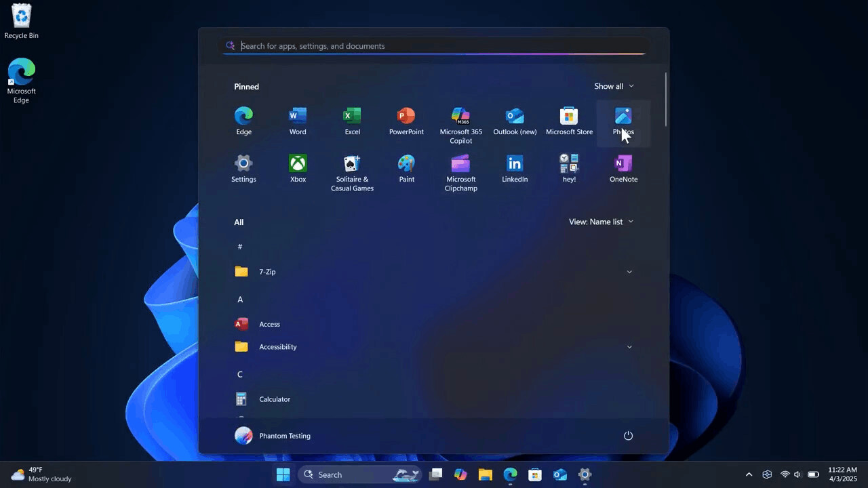The width and height of the screenshot is (868, 488).
Task: Expand the 7-Zip folder
Action: [x=629, y=272]
